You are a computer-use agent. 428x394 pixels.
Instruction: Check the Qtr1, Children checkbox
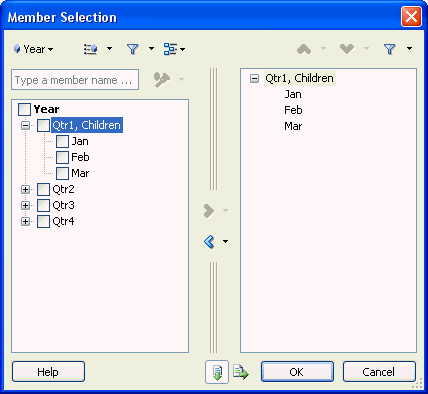43,126
